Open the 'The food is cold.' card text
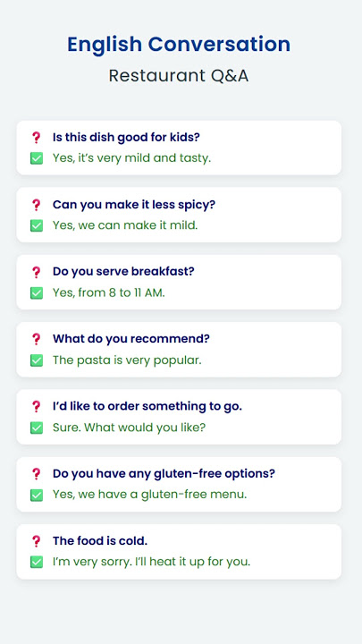 (100, 541)
